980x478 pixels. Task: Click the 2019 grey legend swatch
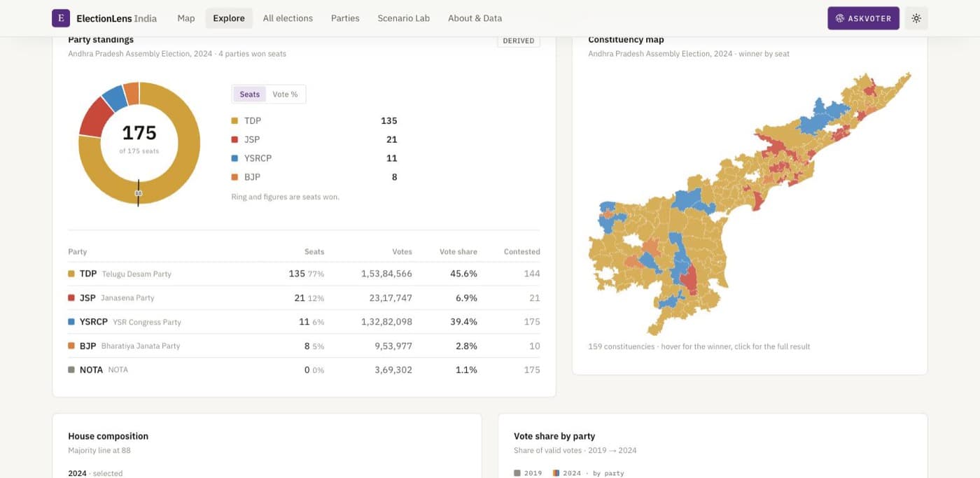[517, 473]
